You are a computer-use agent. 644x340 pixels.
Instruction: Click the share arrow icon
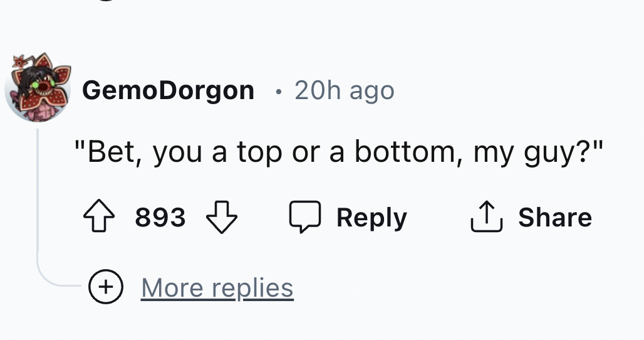[x=486, y=217]
